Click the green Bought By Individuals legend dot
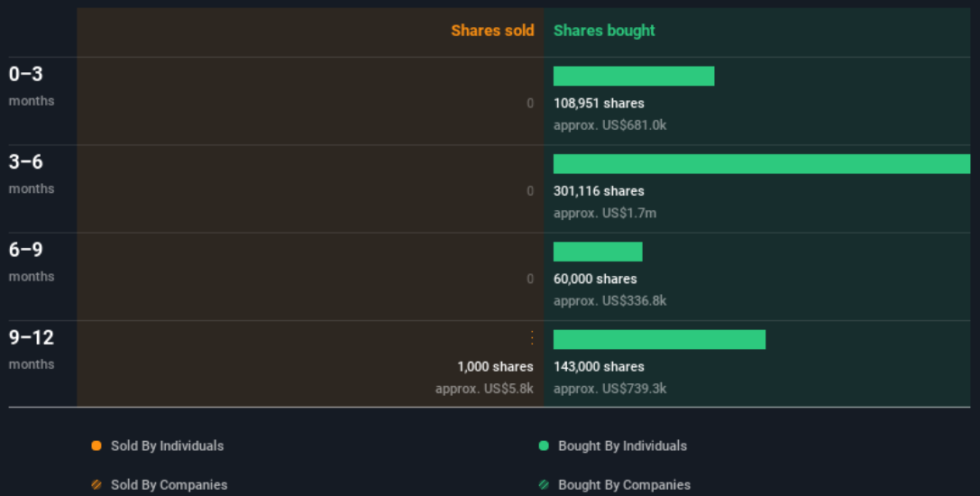 pyautogui.click(x=544, y=445)
